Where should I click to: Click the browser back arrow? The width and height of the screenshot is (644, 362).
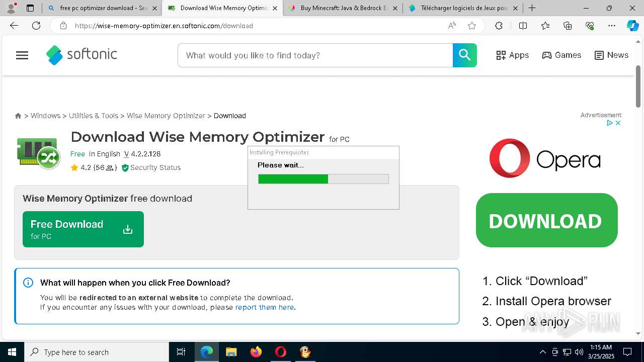[14, 26]
